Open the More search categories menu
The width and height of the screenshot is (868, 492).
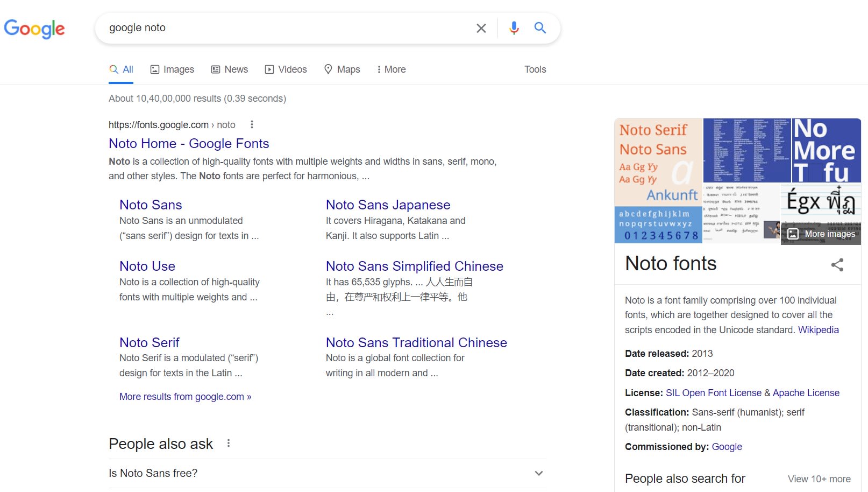[392, 69]
